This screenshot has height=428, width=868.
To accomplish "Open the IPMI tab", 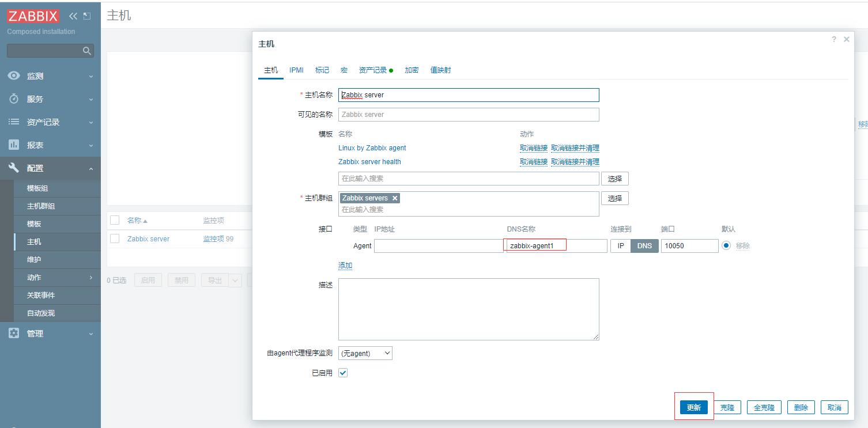I will (x=296, y=70).
